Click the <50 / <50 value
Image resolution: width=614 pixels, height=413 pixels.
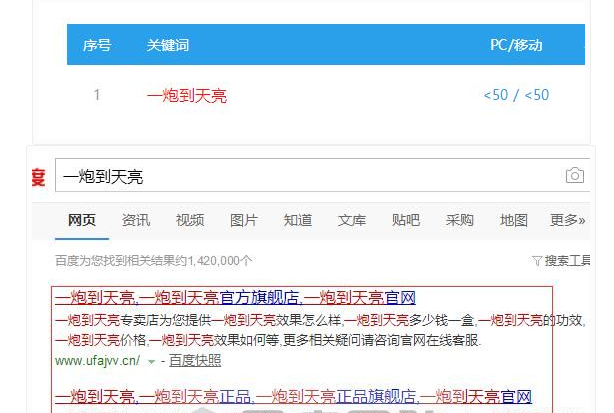click(x=516, y=95)
